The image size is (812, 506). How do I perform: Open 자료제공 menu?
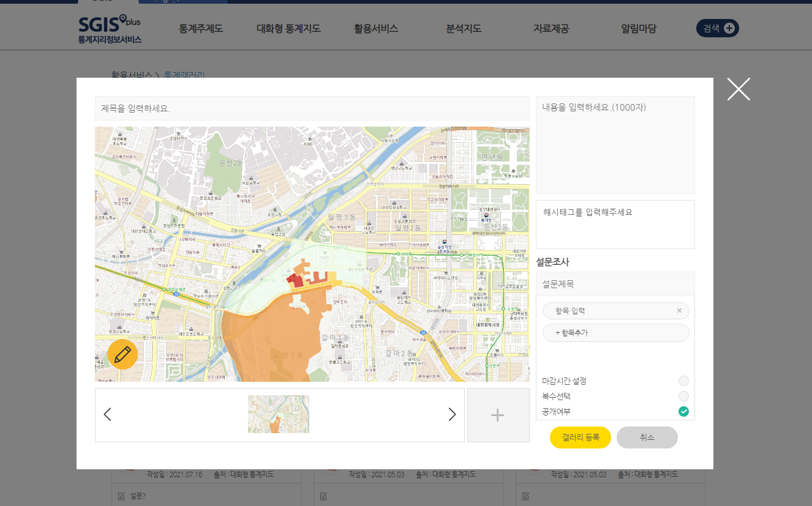[551, 28]
